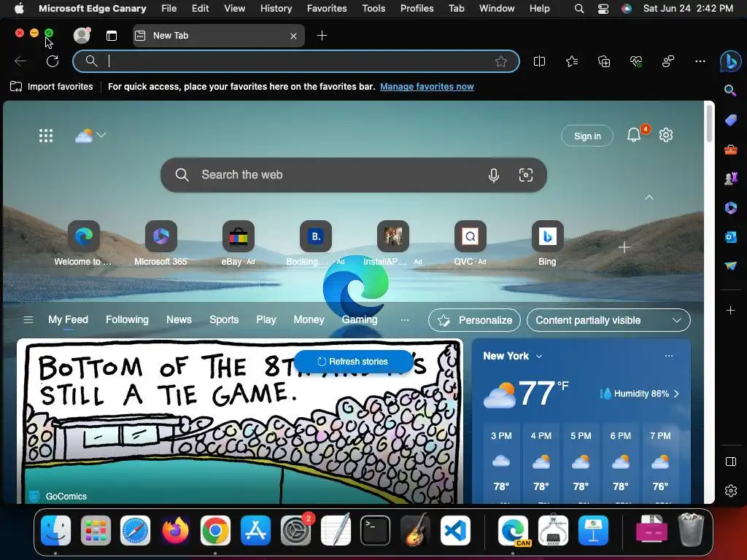Switch to the Sports feed tab
This screenshot has width=747, height=560.
pos(224,319)
